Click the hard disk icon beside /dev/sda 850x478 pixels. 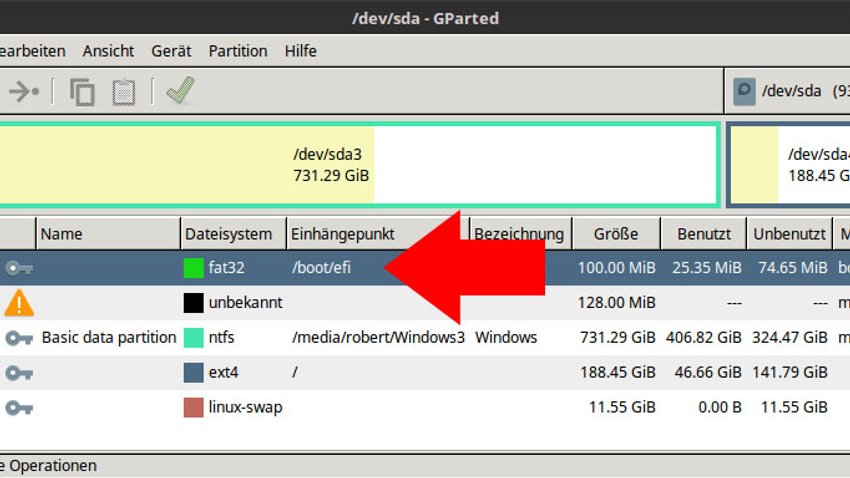744,91
